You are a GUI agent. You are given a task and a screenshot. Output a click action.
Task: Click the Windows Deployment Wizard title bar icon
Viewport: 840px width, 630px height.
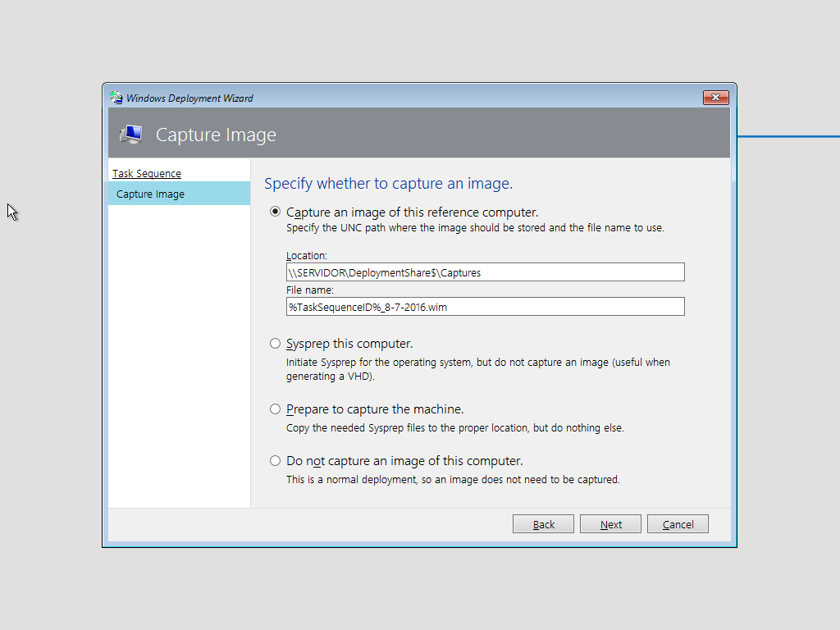116,98
